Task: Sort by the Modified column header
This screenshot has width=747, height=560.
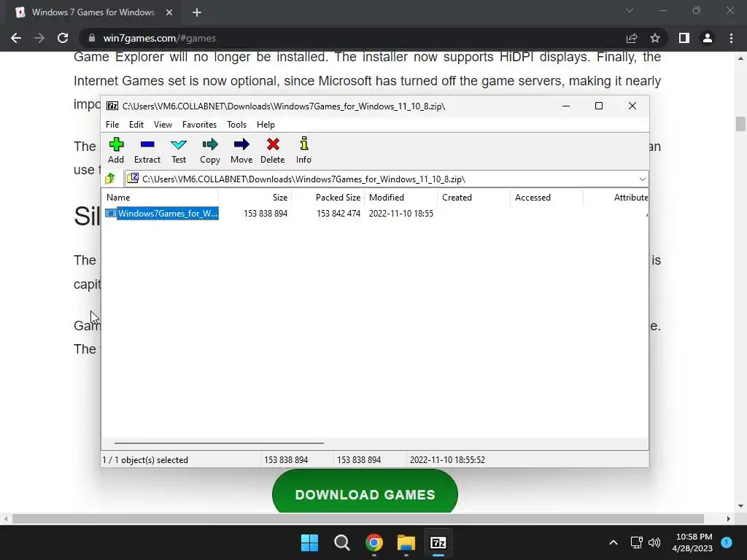Action: pyautogui.click(x=401, y=197)
